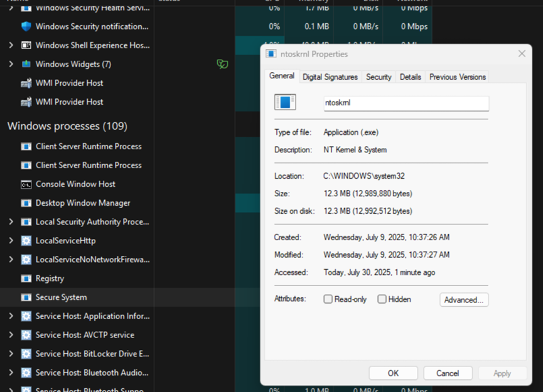Click the Cancel button
Screen dimensions: 543x392
point(448,373)
